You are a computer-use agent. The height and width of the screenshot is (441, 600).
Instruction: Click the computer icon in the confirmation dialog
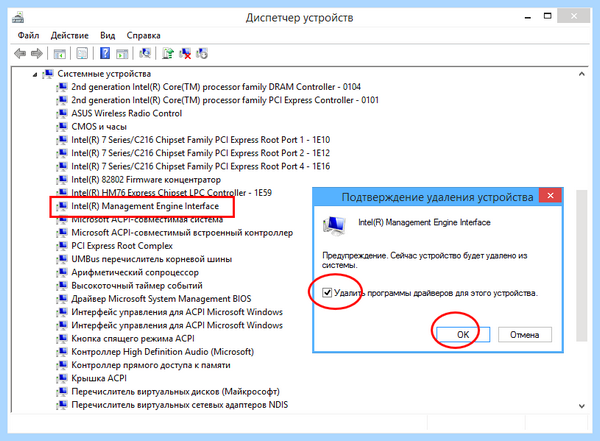point(334,225)
